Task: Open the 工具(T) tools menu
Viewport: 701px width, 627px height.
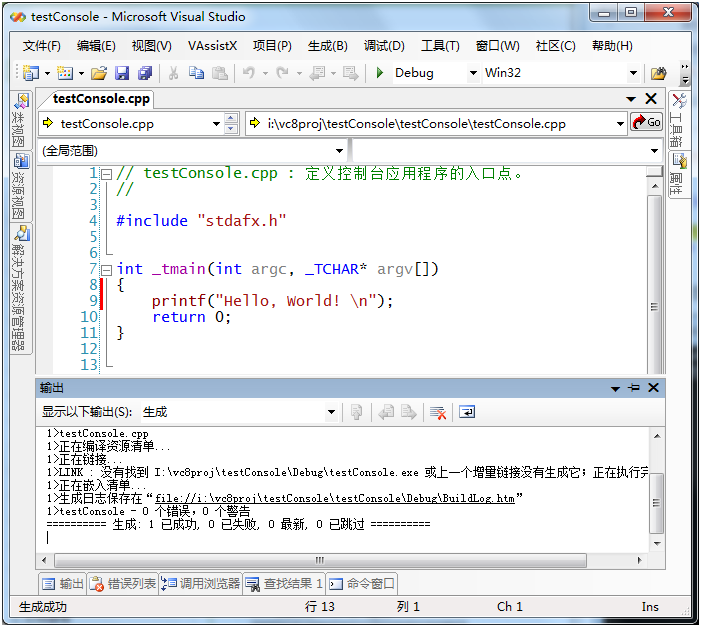Action: coord(440,46)
